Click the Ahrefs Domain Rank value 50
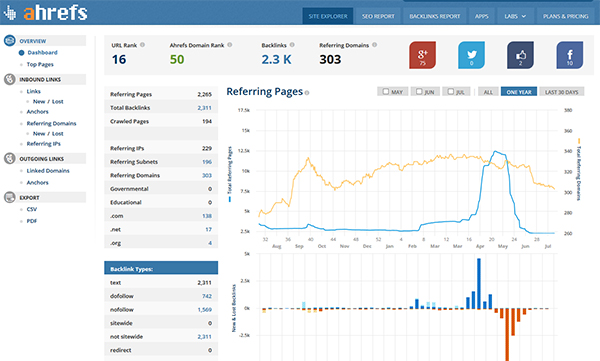This screenshot has width=600, height=361. tap(177, 59)
